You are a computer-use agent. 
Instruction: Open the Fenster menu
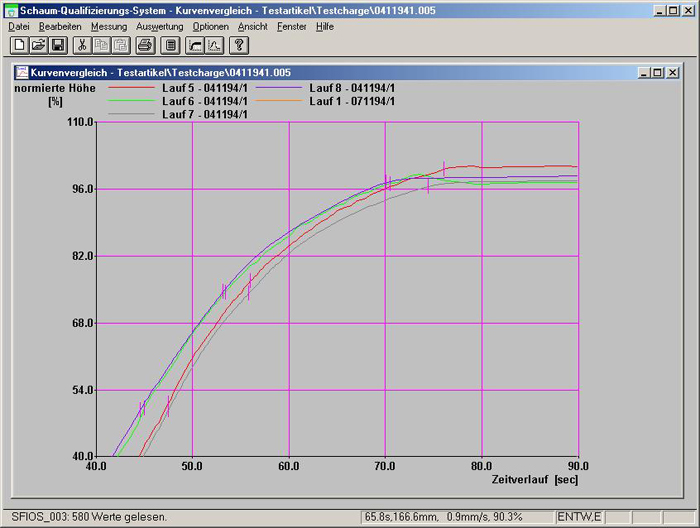(x=292, y=27)
